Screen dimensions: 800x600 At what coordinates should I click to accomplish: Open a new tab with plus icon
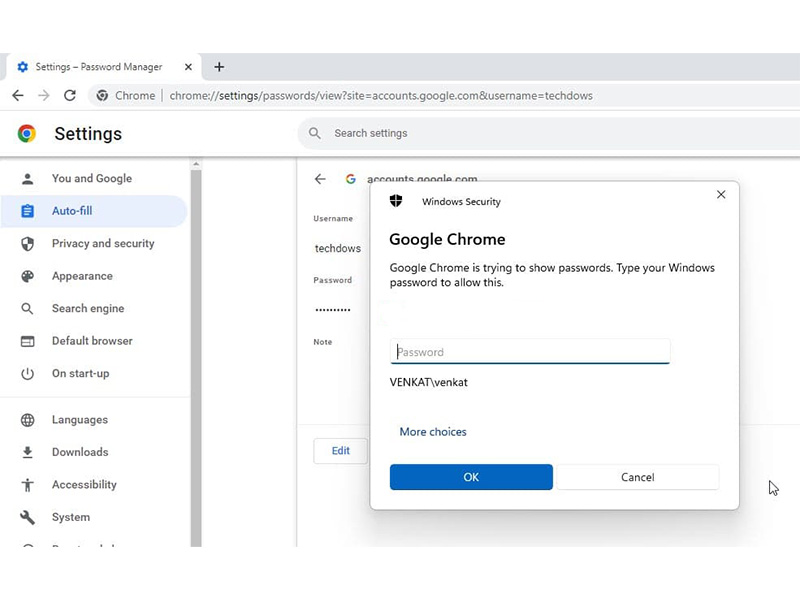pyautogui.click(x=219, y=67)
